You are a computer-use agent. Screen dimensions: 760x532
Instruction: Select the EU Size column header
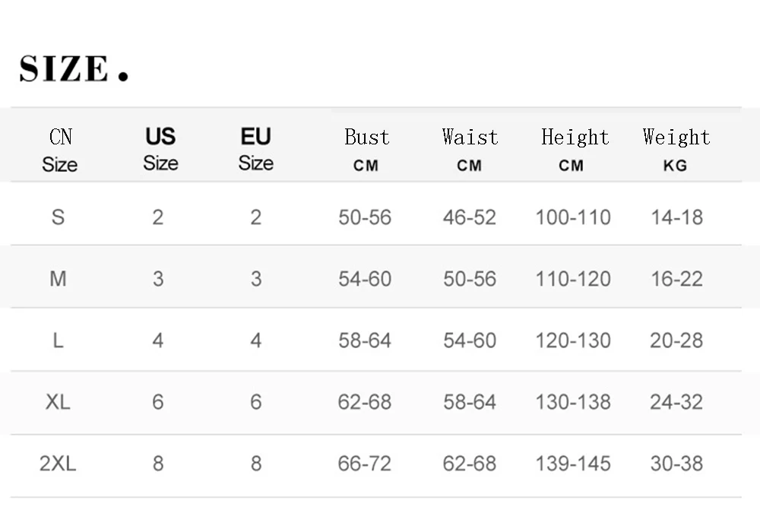pyautogui.click(x=256, y=149)
